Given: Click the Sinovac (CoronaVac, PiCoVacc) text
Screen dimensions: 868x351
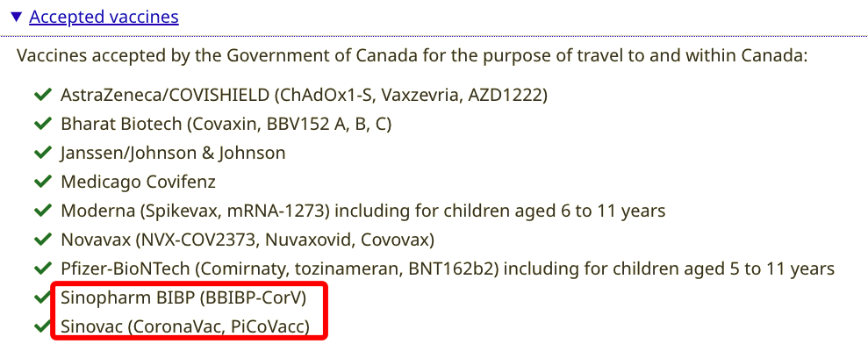Looking at the screenshot, I should [x=184, y=326].
